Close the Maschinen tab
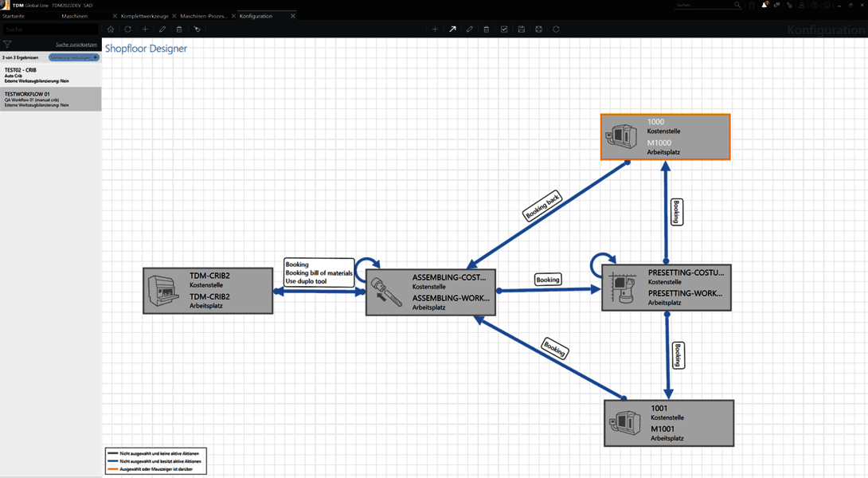Viewport: 868px width, 478px height. (115, 16)
